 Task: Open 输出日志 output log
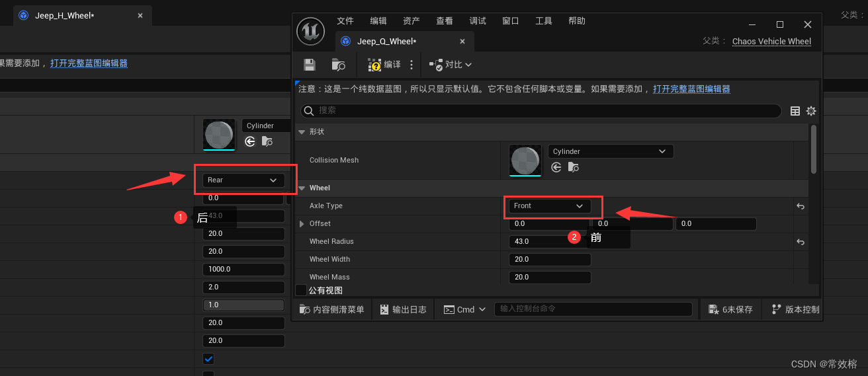pyautogui.click(x=402, y=309)
